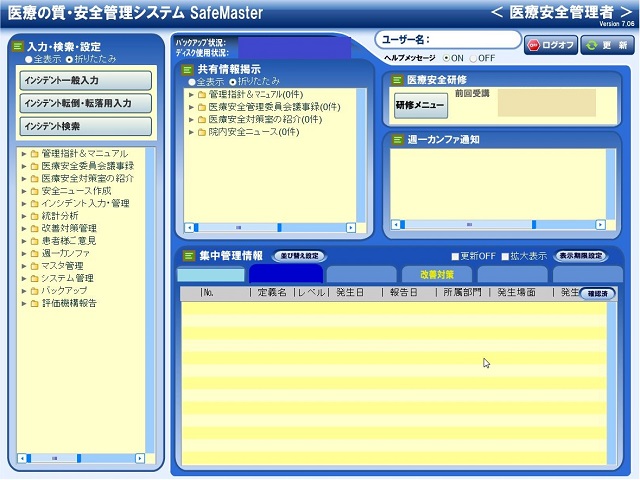Click left scroll arrow in 週一カンファ通知 panel
This screenshot has width=640, height=480.
pyautogui.click(x=396, y=224)
